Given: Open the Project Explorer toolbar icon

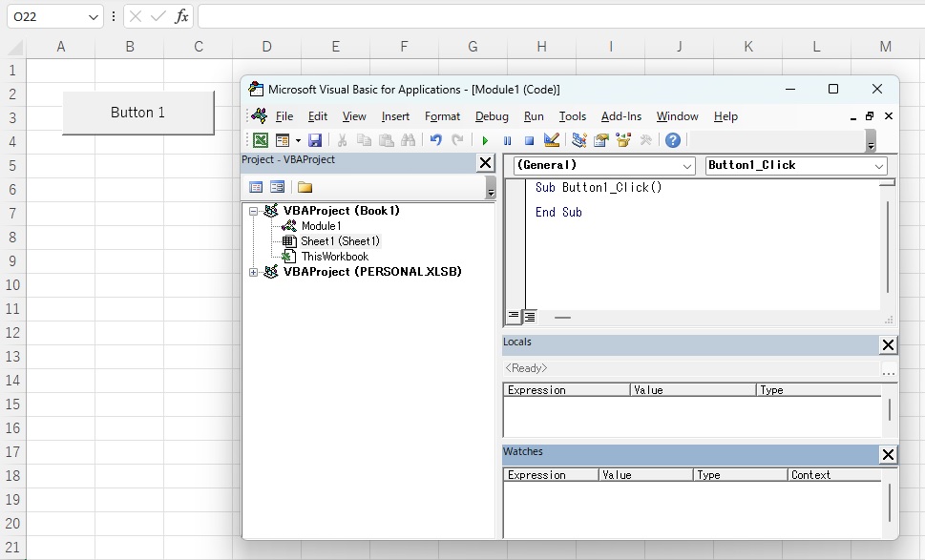Looking at the screenshot, I should click(579, 140).
